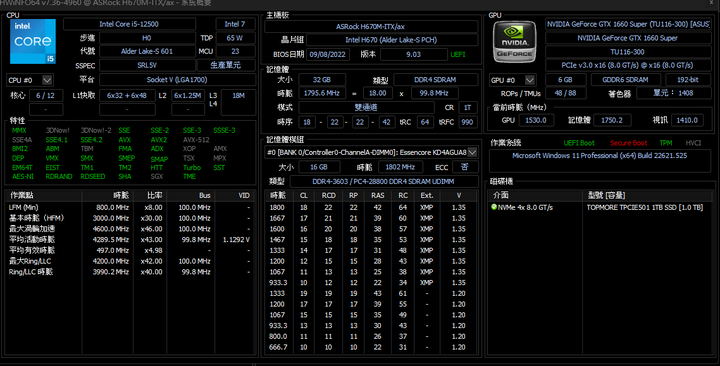
Task: Open the GPU #0 selector dropdown
Action: pos(513,80)
